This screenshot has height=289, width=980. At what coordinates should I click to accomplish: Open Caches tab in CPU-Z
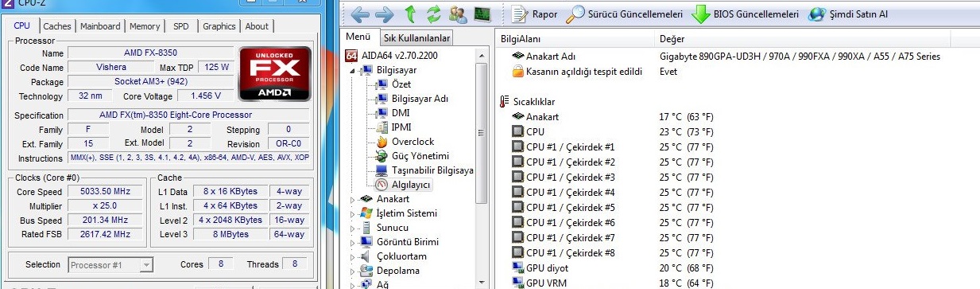[x=57, y=26]
